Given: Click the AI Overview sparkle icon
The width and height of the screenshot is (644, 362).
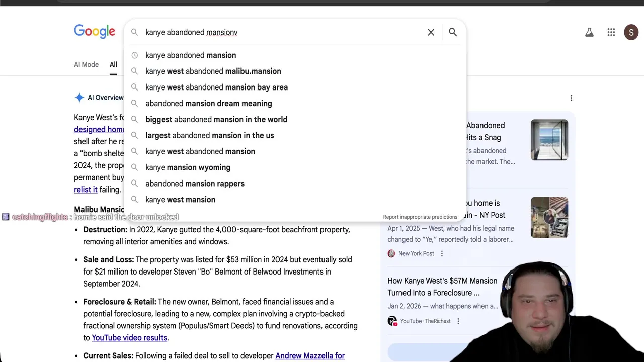Looking at the screenshot, I should click(79, 98).
